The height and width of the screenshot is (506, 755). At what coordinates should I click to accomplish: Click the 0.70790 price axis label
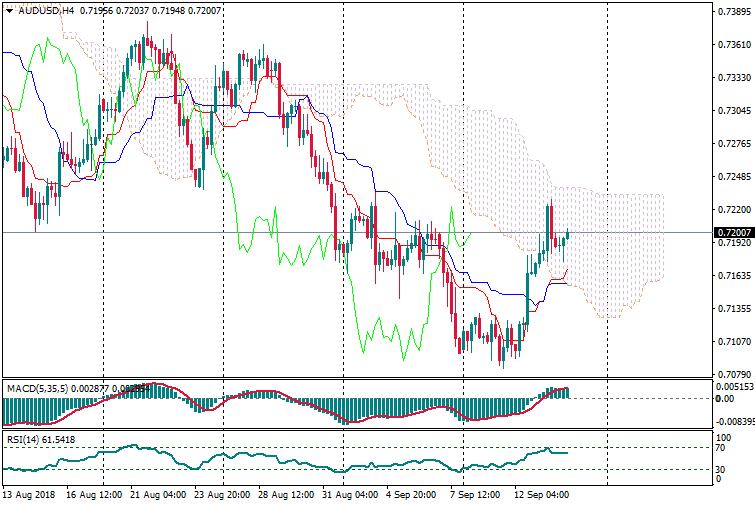tap(733, 375)
